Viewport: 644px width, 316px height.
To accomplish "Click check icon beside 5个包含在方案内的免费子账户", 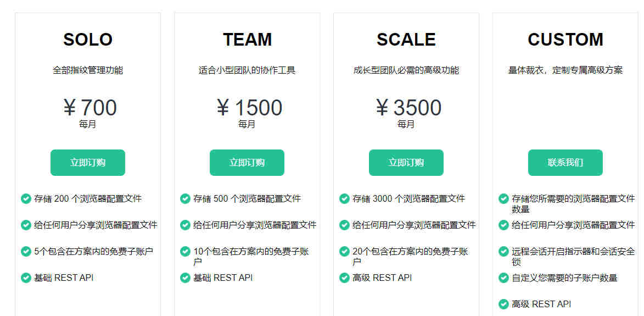I will pyautogui.click(x=26, y=251).
